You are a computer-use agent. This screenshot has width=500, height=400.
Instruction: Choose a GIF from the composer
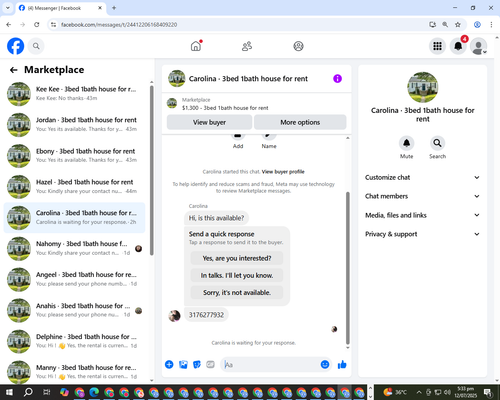(210, 364)
